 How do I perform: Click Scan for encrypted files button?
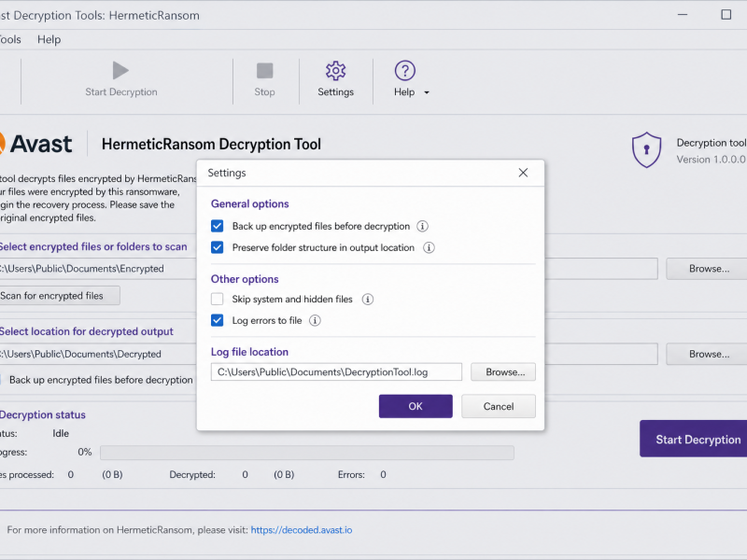pyautogui.click(x=59, y=296)
